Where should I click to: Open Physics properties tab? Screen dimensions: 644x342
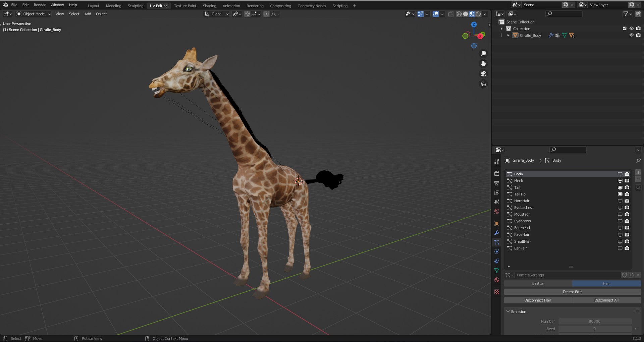[497, 251]
